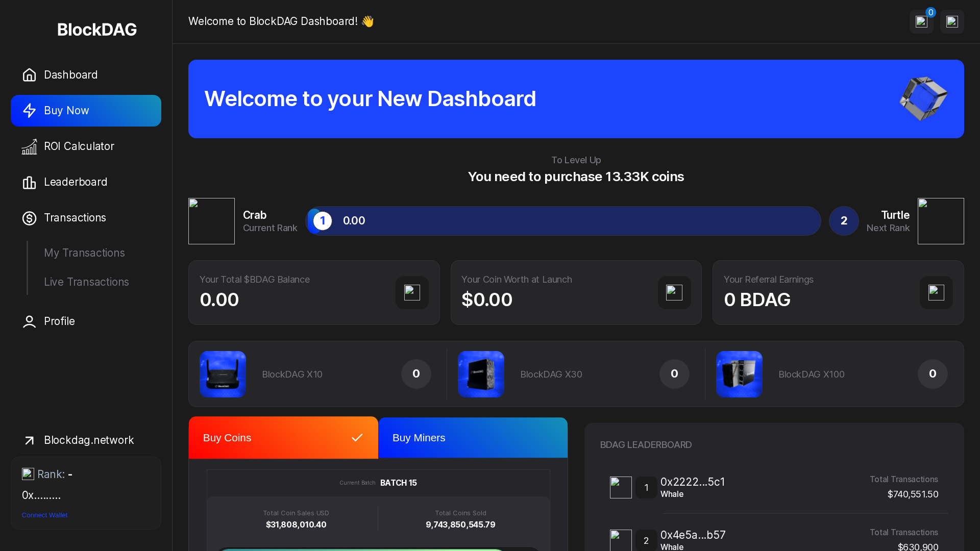Image resolution: width=980 pixels, height=551 pixels.
Task: Click the Transactions dollar circle icon
Action: tap(29, 218)
